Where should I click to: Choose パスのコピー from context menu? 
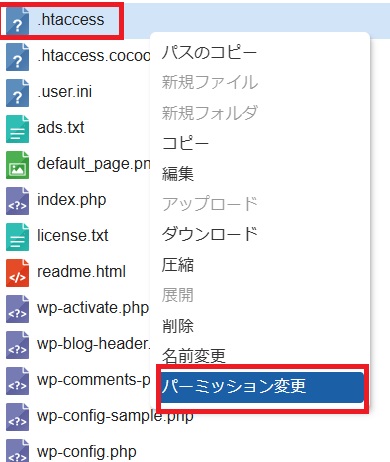click(x=209, y=53)
